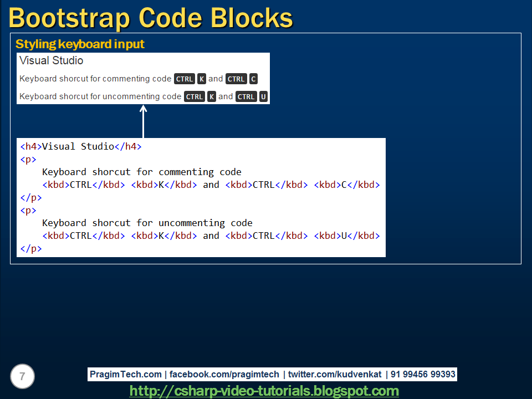This screenshot has height=399, width=532.
Task: Select the U key badge in uncommenting shortcut
Action: tap(263, 96)
